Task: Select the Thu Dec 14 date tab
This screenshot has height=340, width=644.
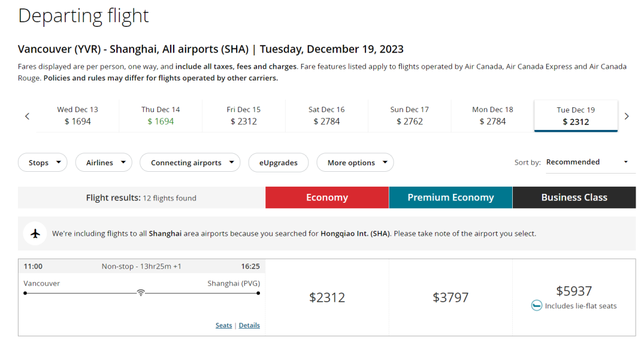Action: (x=160, y=116)
